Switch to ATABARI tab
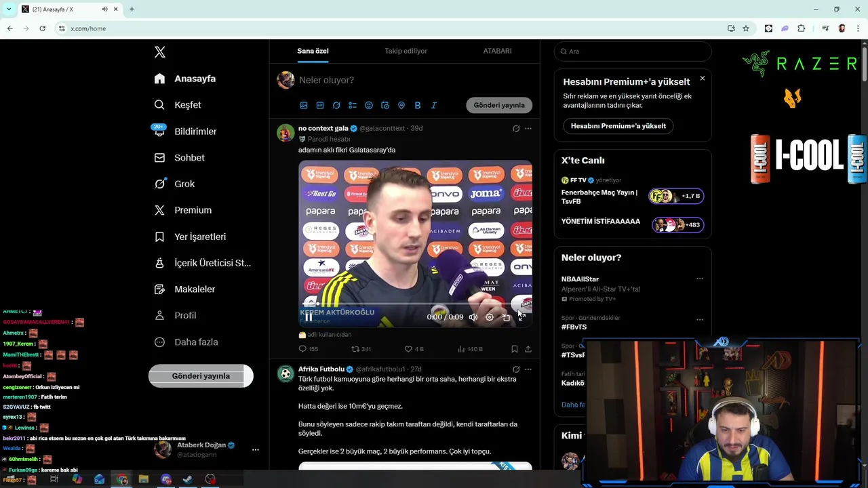The image size is (868, 488). point(497,51)
